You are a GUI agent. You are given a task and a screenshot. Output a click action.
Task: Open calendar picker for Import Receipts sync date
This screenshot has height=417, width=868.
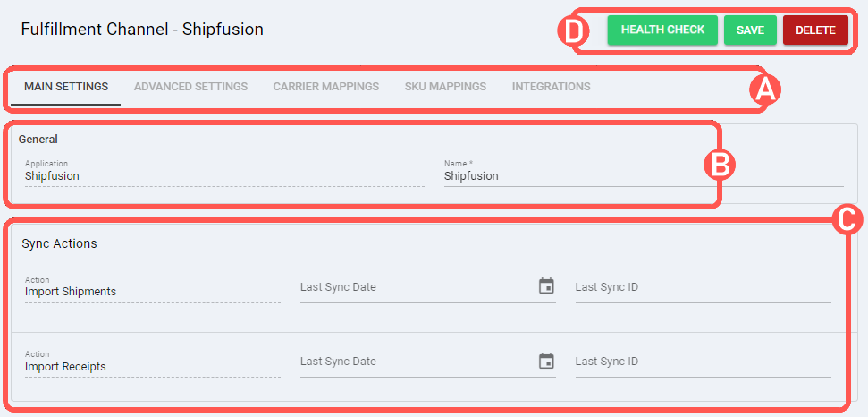[x=546, y=361]
